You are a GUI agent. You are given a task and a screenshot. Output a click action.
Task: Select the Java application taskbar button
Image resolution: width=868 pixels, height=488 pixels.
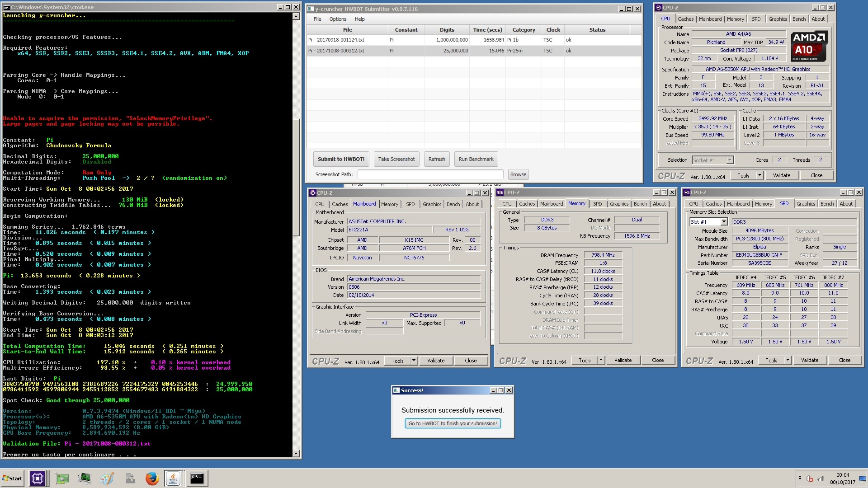tap(173, 479)
